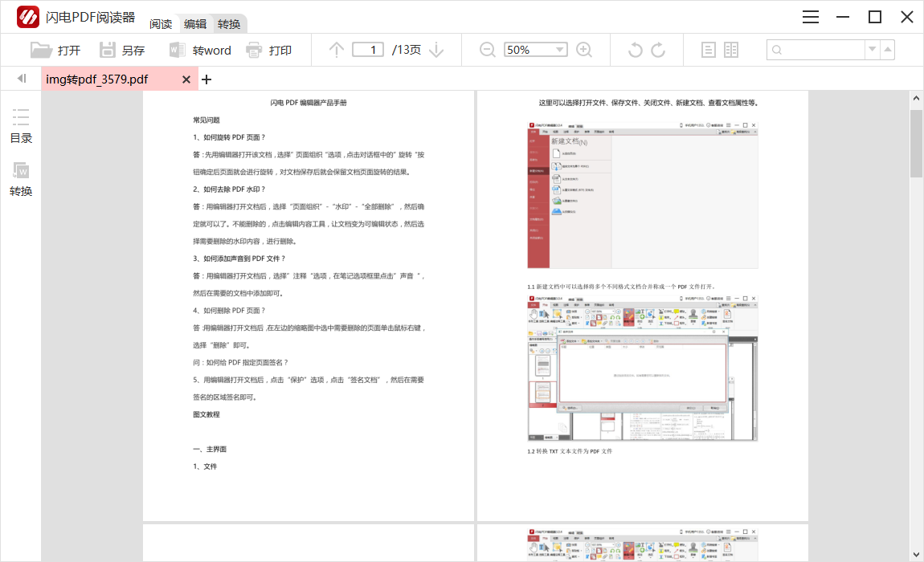Open the search options dropdown arrow
The height and width of the screenshot is (562, 924).
pos(871,49)
